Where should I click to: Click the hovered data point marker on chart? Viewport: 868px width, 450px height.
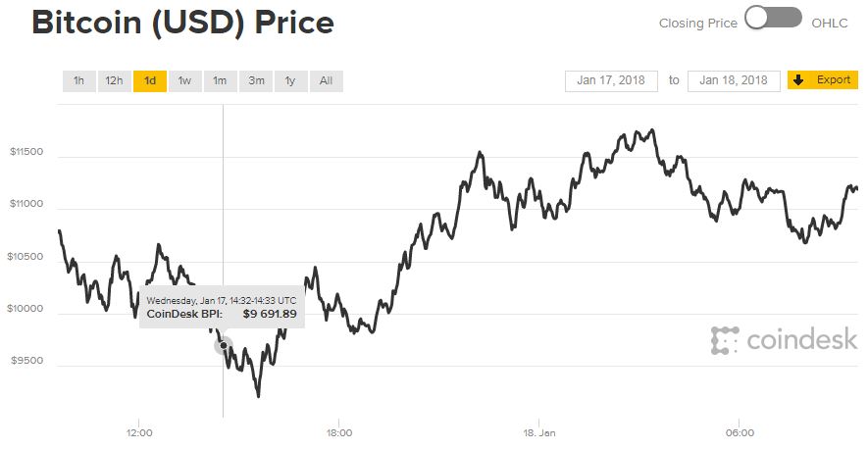pyautogui.click(x=224, y=345)
